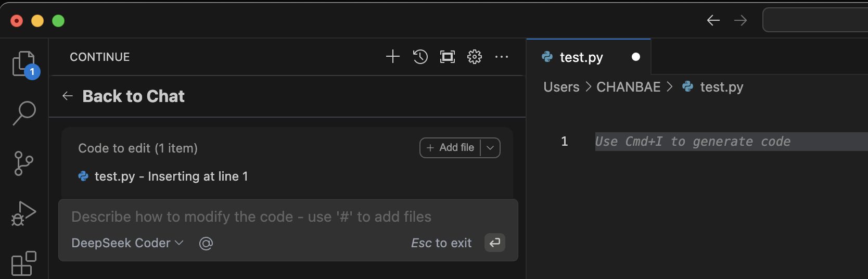Start a new Continue session with plus icon
Viewport: 868px width, 279px height.
393,57
